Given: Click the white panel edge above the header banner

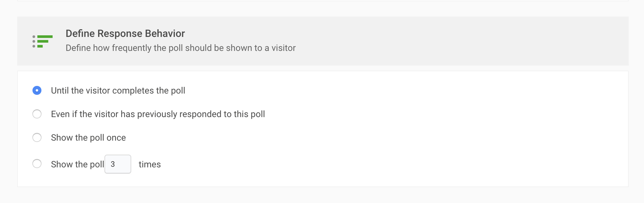Looking at the screenshot, I should pos(323,1).
